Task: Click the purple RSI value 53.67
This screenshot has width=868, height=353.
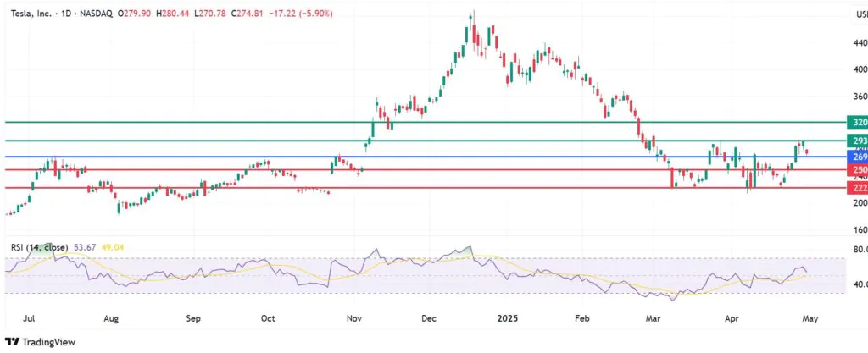Action: tap(84, 247)
